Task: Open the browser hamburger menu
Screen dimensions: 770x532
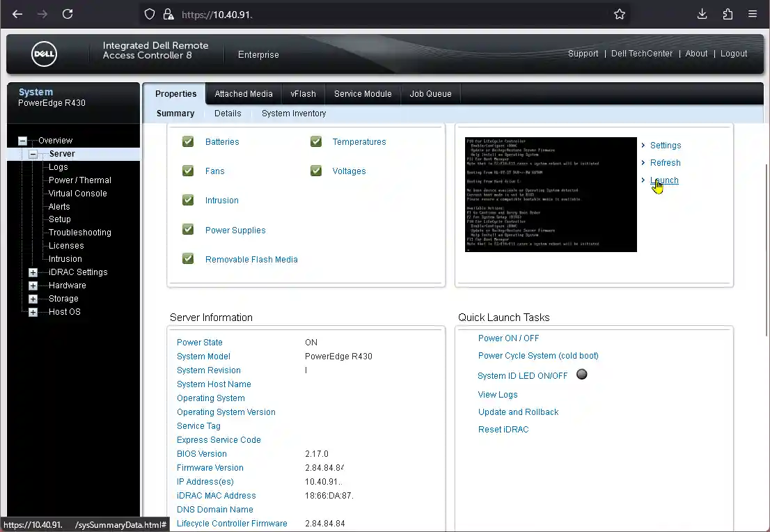Action: coord(753,14)
